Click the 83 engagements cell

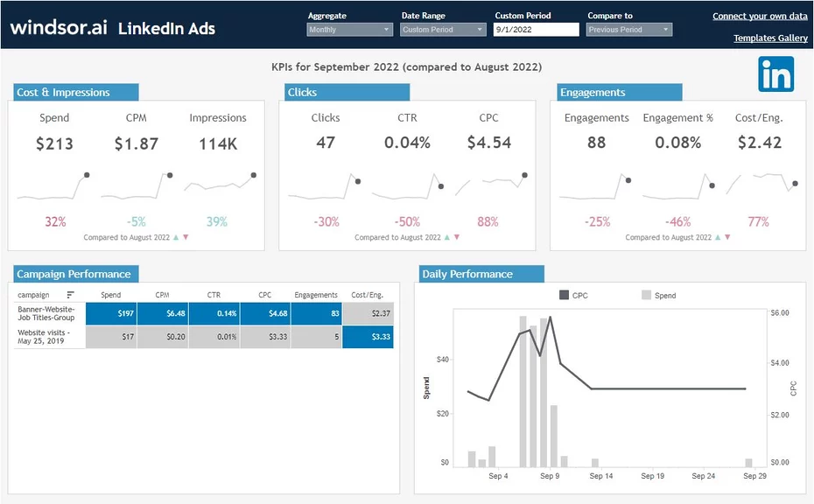click(316, 313)
